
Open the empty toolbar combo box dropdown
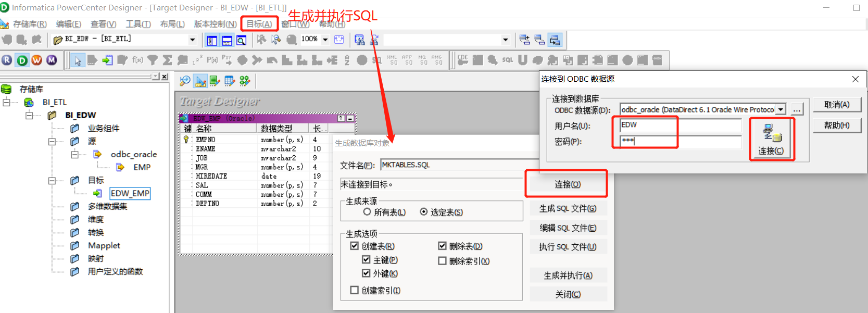(506, 40)
